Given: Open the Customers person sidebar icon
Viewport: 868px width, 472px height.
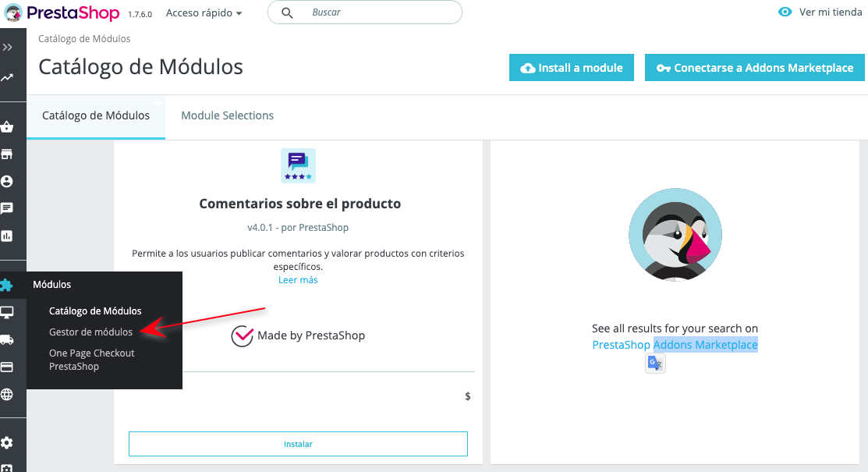Looking at the screenshot, I should (x=7, y=181).
